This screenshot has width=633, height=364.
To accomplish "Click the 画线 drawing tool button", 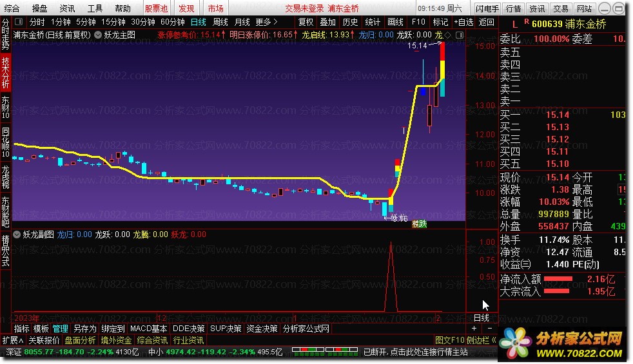I will pos(395,22).
